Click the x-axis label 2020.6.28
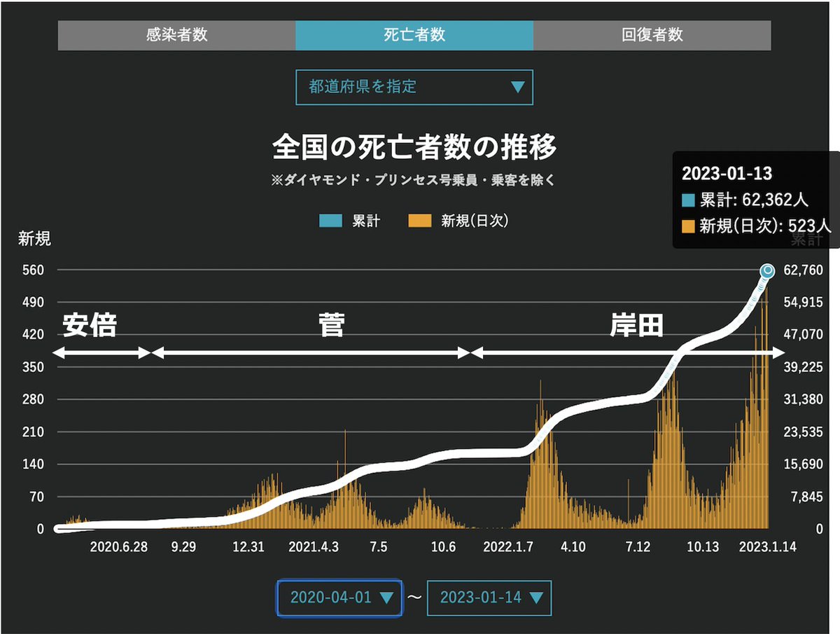 [119, 547]
